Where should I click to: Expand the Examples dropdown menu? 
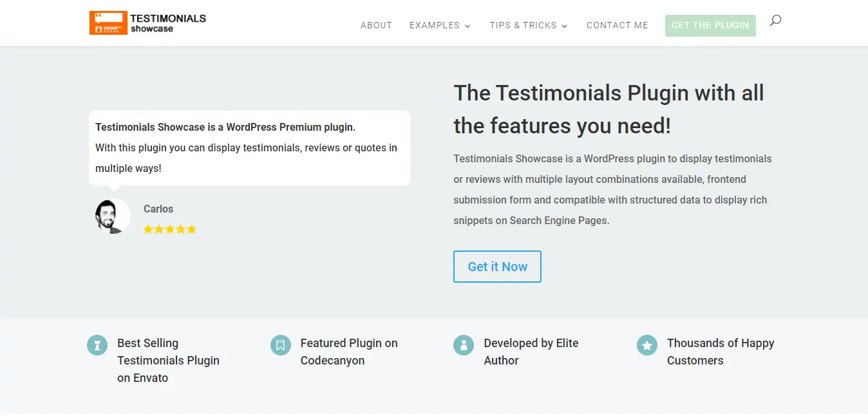coord(440,26)
